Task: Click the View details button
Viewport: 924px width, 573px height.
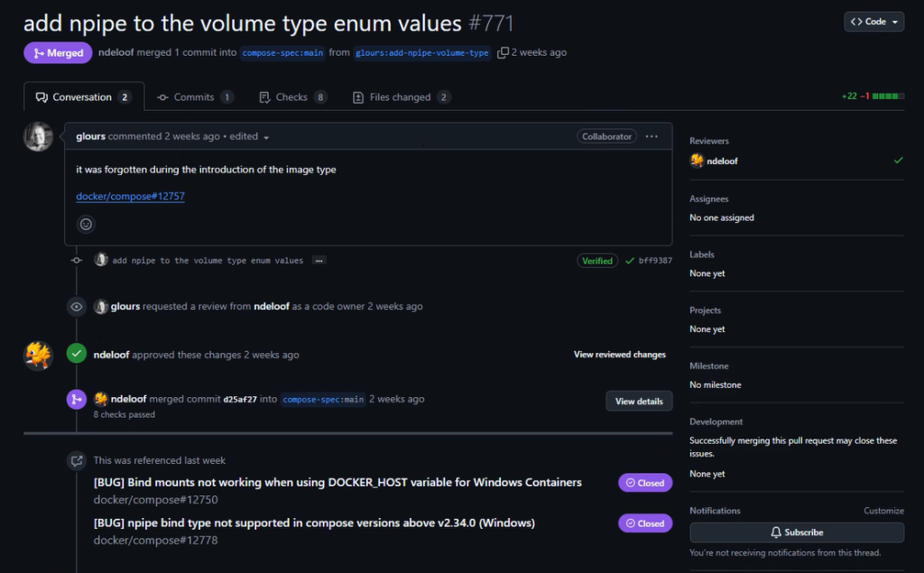Action: tap(639, 401)
